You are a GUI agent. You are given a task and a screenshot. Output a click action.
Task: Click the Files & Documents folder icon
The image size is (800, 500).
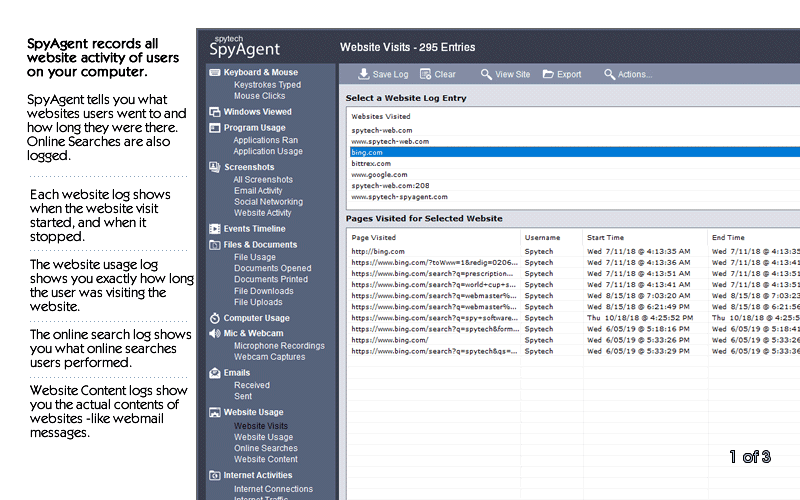[x=215, y=245]
